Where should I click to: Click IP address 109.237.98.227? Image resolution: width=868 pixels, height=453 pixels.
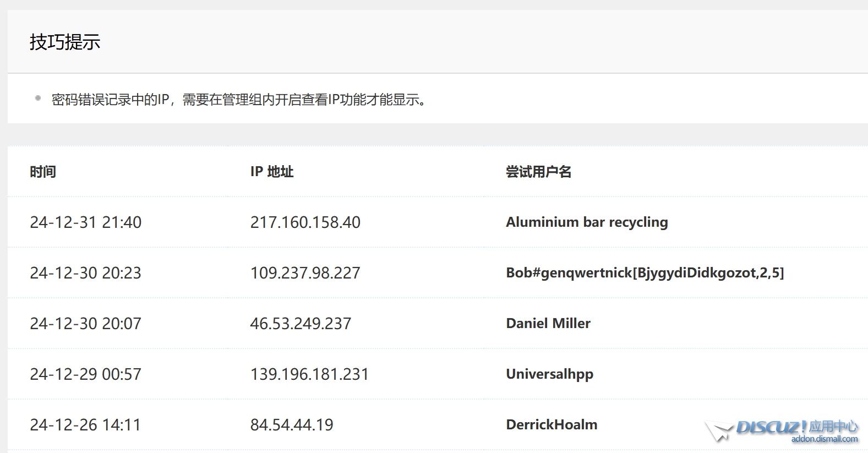tap(305, 273)
